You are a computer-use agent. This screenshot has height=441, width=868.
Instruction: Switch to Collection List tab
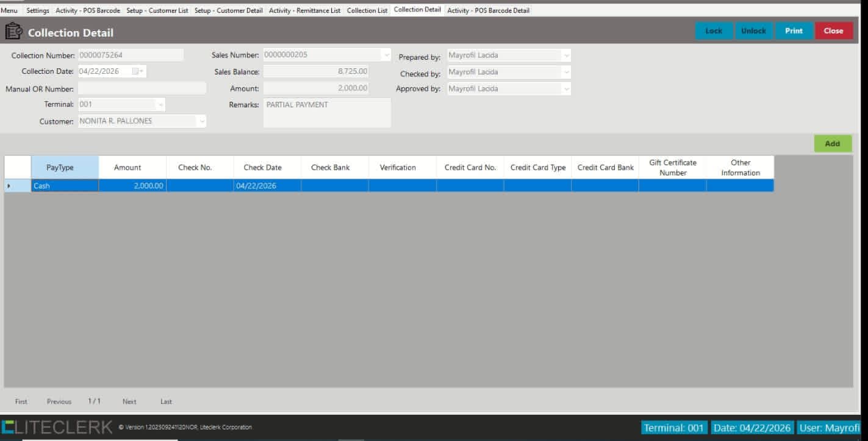tap(367, 10)
